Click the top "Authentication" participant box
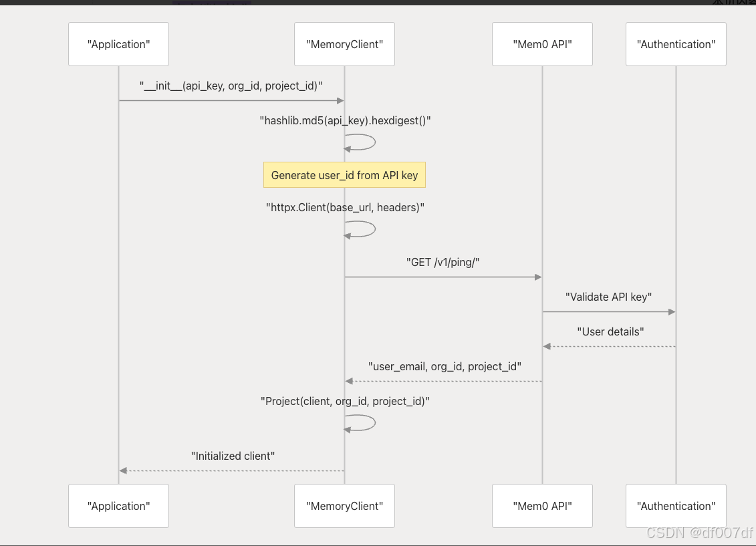The image size is (756, 546). (x=676, y=44)
